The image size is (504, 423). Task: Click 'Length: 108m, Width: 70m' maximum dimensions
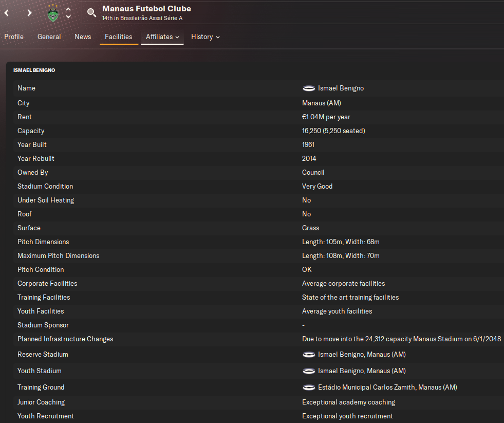click(x=341, y=256)
